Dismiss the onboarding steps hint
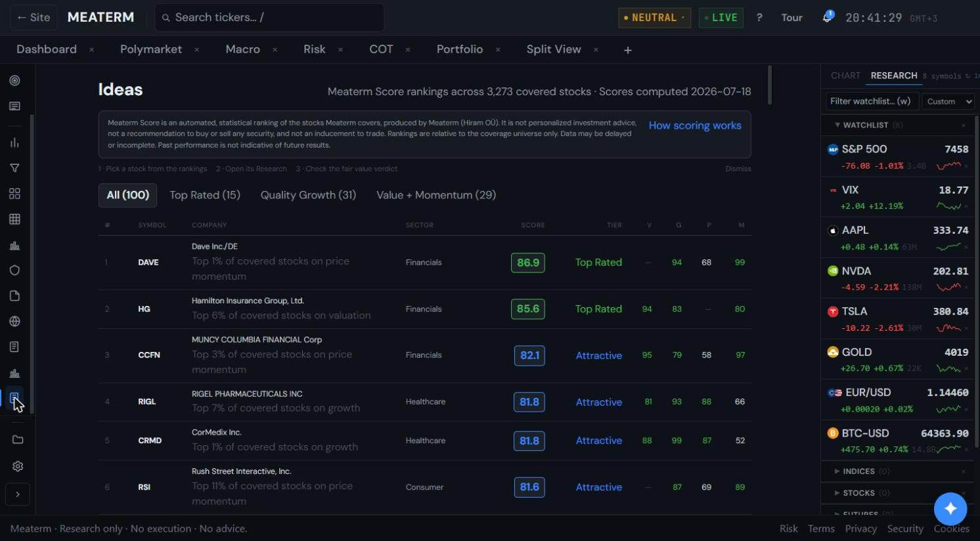The height and width of the screenshot is (541, 980). (x=738, y=169)
